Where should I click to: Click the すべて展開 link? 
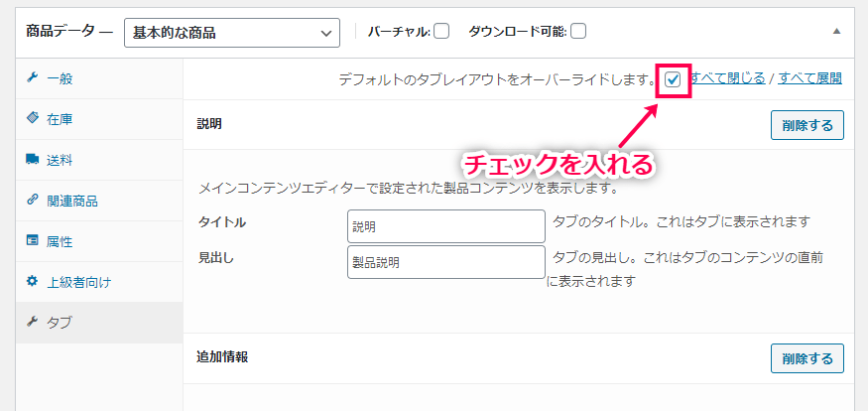click(x=809, y=78)
